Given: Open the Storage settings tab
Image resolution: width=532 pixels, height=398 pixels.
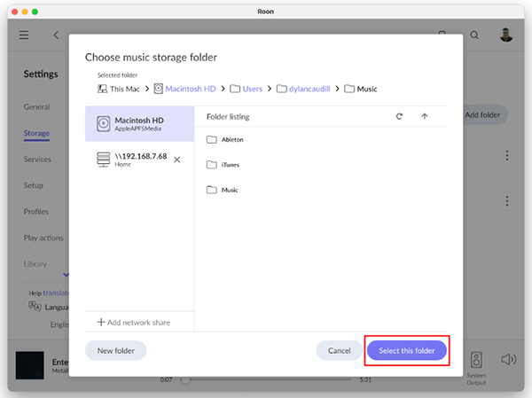Looking at the screenshot, I should [x=36, y=133].
